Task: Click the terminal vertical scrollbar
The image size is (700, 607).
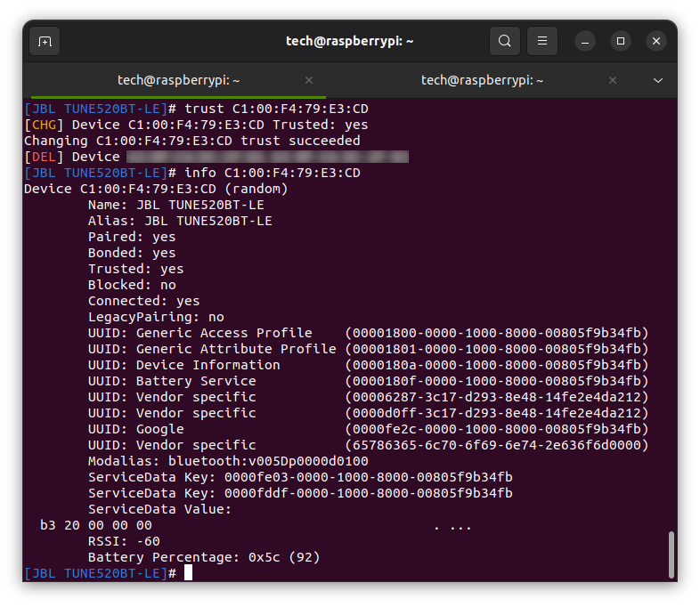Action: click(671, 554)
